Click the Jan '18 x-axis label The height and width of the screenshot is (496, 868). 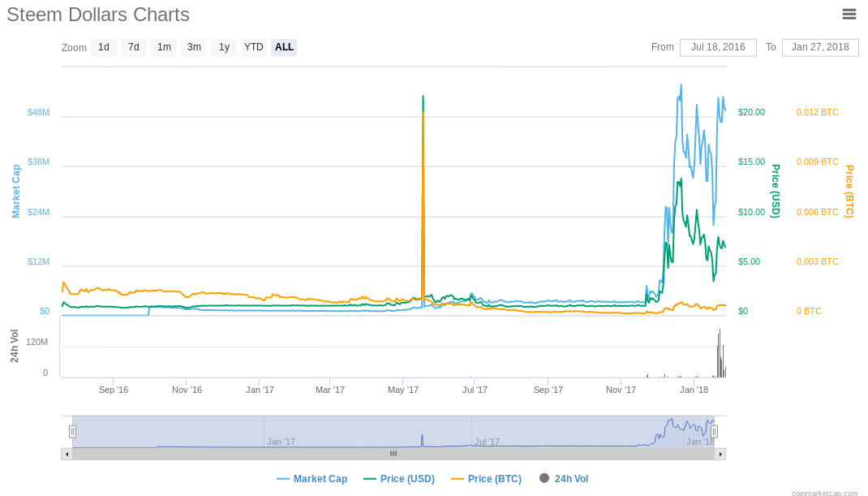click(x=694, y=390)
